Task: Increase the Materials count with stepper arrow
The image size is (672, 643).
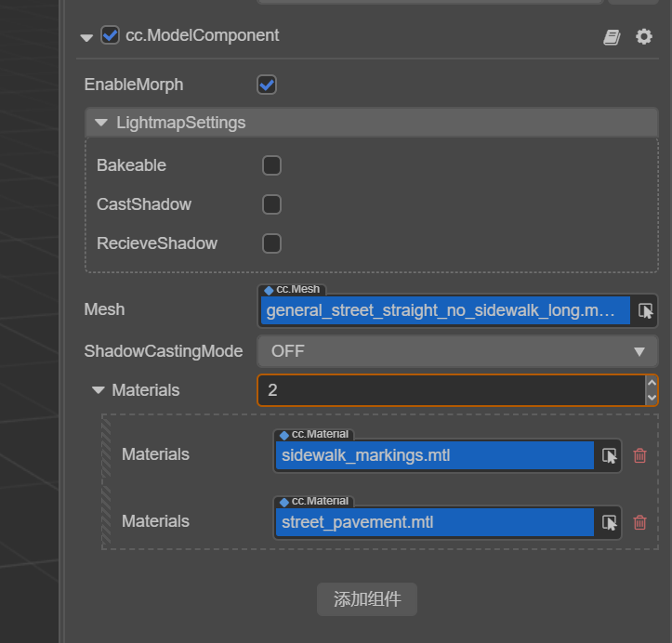Action: click(652, 383)
